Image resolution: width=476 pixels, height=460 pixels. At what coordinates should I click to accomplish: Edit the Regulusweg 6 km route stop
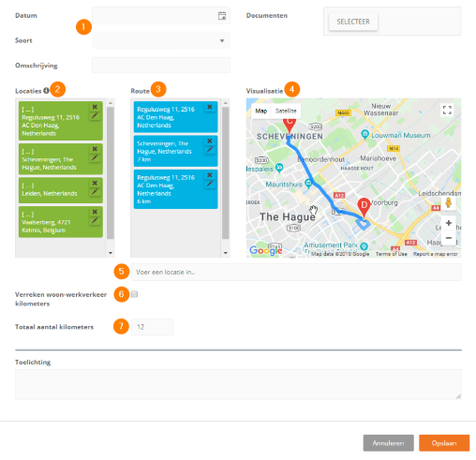pos(210,184)
